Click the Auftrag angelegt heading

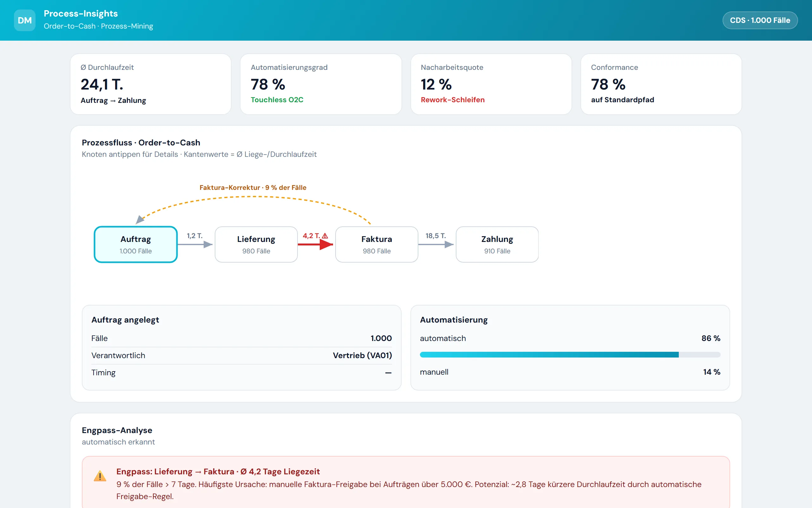tap(125, 320)
